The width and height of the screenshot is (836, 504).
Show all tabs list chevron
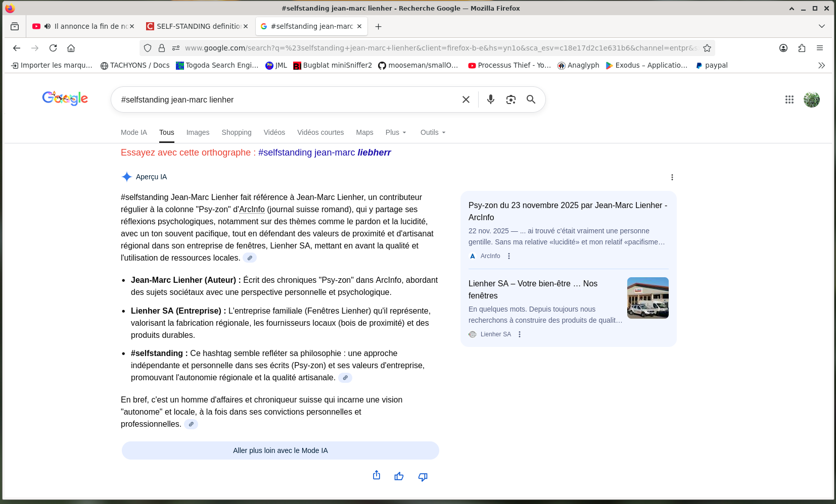pyautogui.click(x=821, y=26)
